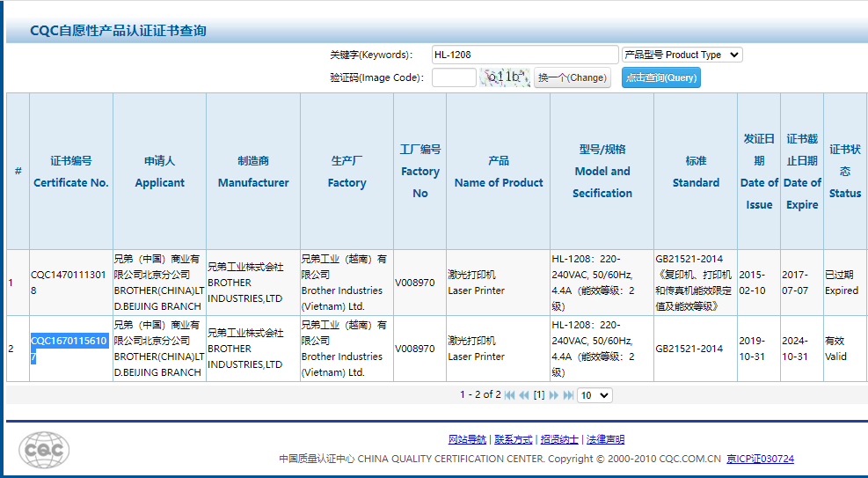868x478 pixels.
Task: Open the 网站导航 footer link
Action: (x=467, y=439)
